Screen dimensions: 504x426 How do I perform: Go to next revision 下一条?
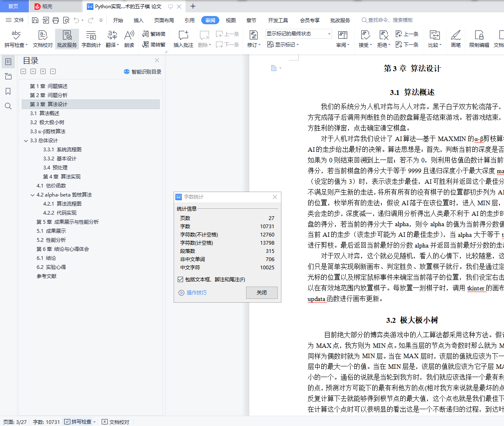(407, 44)
